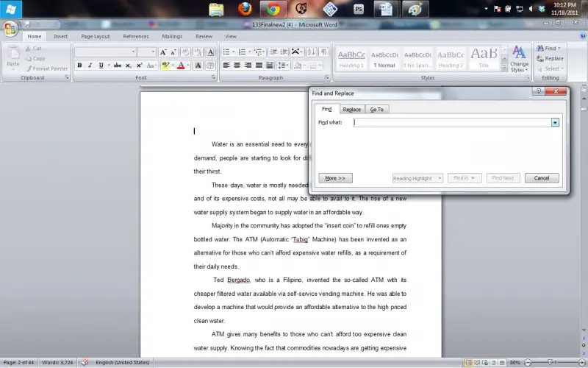
Task: Click into the Find what field
Action: point(452,122)
